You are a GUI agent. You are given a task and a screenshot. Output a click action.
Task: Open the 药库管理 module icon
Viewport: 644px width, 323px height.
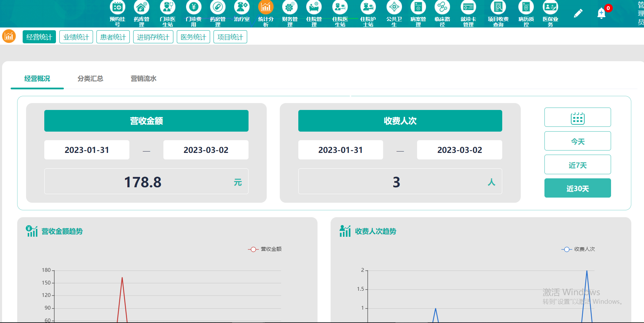tap(141, 7)
